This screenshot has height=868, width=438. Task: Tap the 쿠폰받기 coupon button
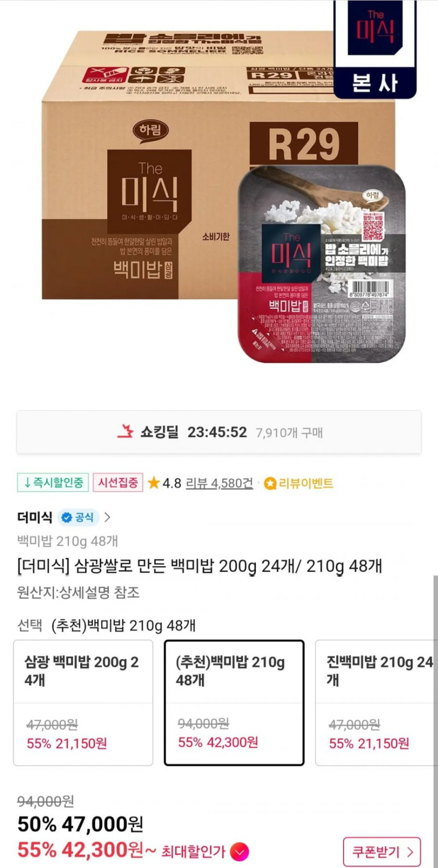382,852
